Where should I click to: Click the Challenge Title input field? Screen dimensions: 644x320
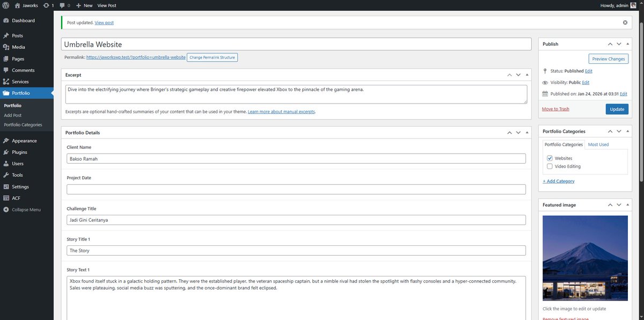click(x=296, y=220)
